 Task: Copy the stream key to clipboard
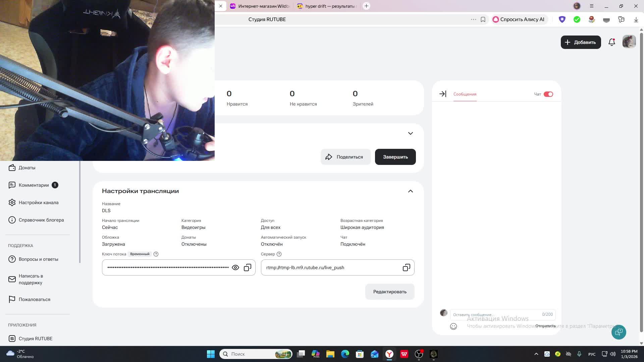(248, 267)
